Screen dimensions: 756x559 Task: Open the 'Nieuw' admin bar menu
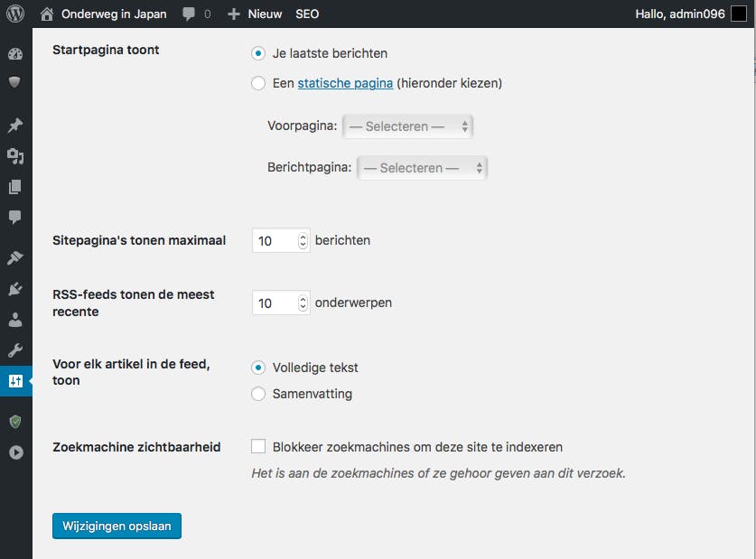(x=255, y=14)
